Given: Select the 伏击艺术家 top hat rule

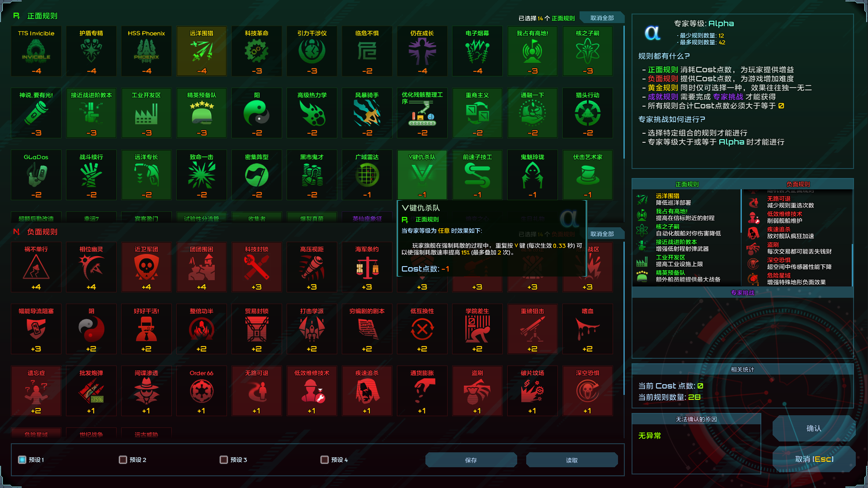Looking at the screenshot, I should click(588, 174).
